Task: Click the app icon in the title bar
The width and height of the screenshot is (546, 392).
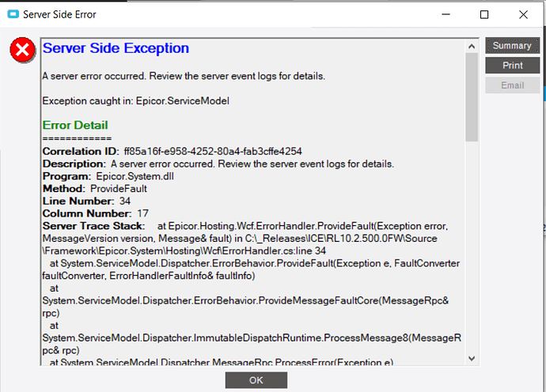Action: click(x=11, y=14)
